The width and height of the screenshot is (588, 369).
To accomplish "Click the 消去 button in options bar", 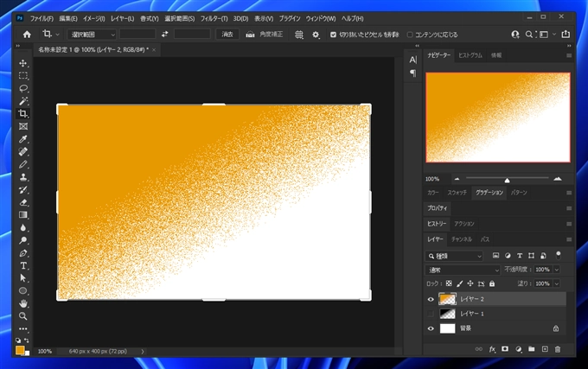I will coord(227,34).
